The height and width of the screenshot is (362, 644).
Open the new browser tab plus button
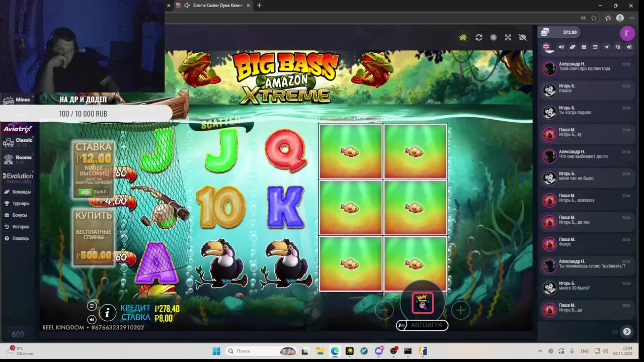click(259, 6)
